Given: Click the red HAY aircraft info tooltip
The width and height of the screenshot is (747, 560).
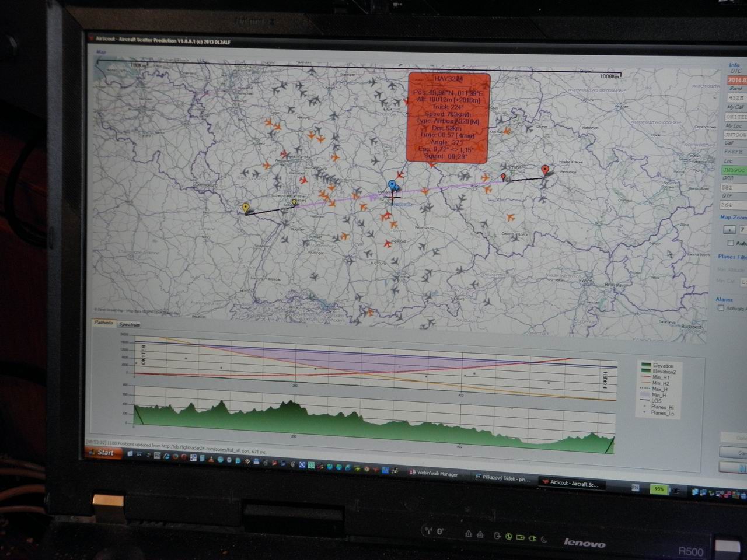Looking at the screenshot, I should 448,117.
